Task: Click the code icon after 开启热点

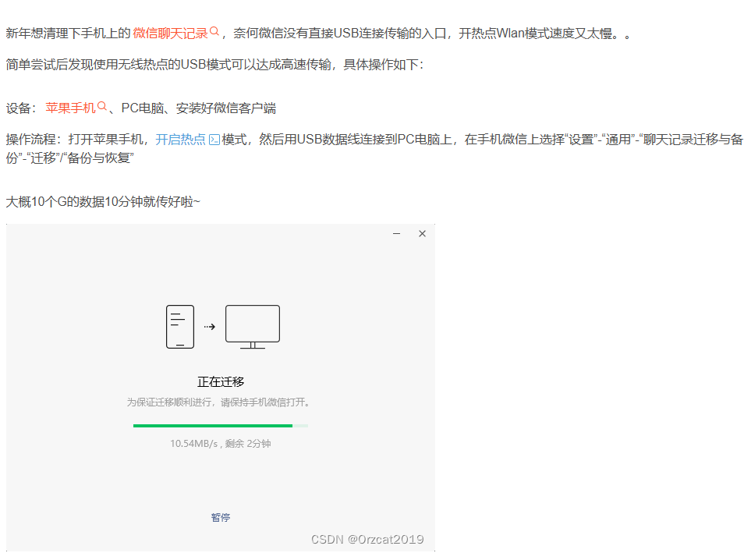Action: (214, 140)
